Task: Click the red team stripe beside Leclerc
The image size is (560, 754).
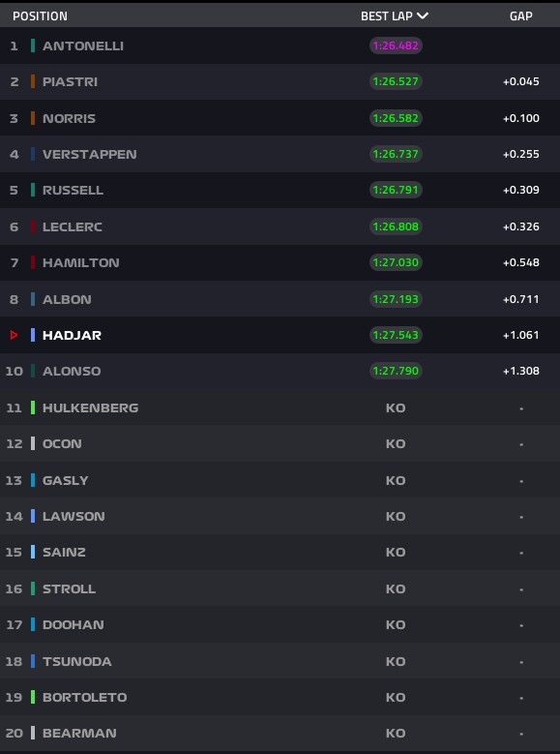Action: [x=33, y=226]
